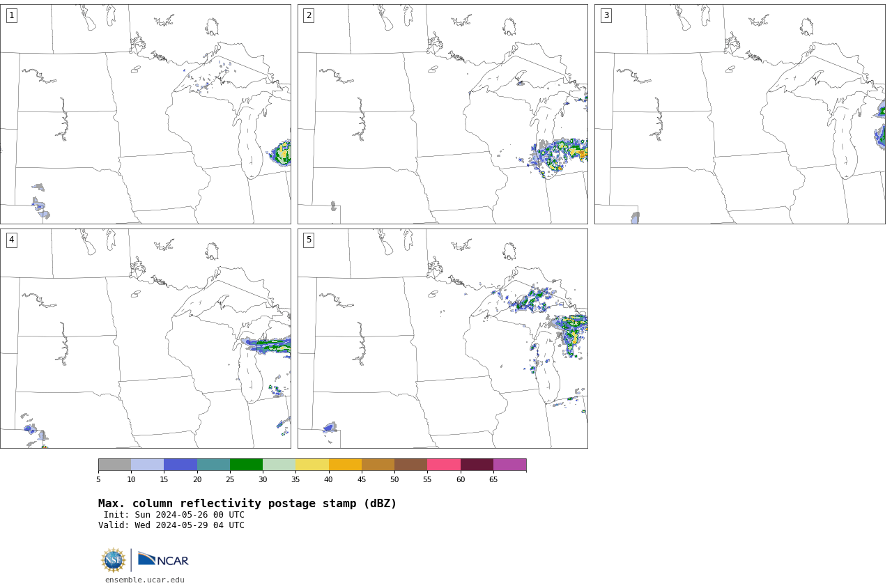Click the colorbar tick label 65

pos(493,479)
